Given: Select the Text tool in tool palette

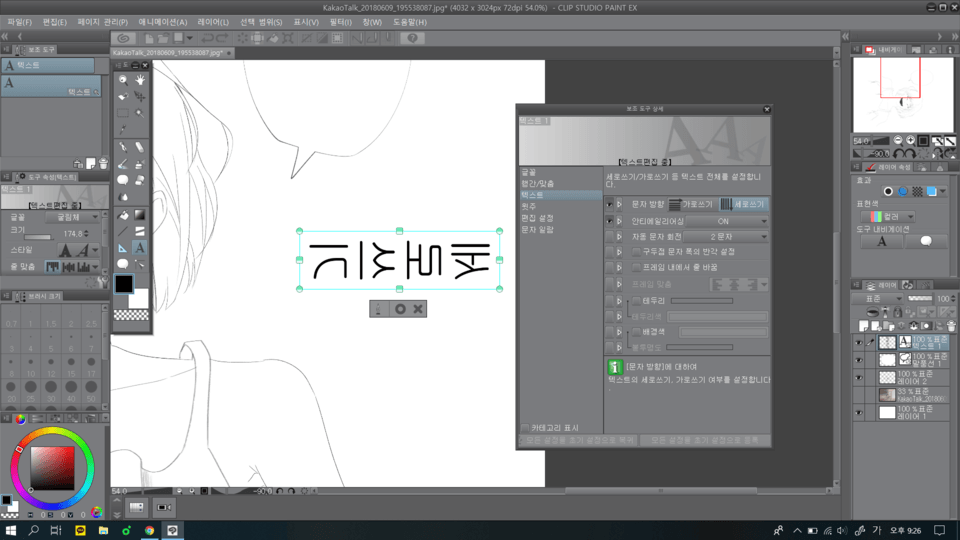Looking at the screenshot, I should pyautogui.click(x=140, y=248).
